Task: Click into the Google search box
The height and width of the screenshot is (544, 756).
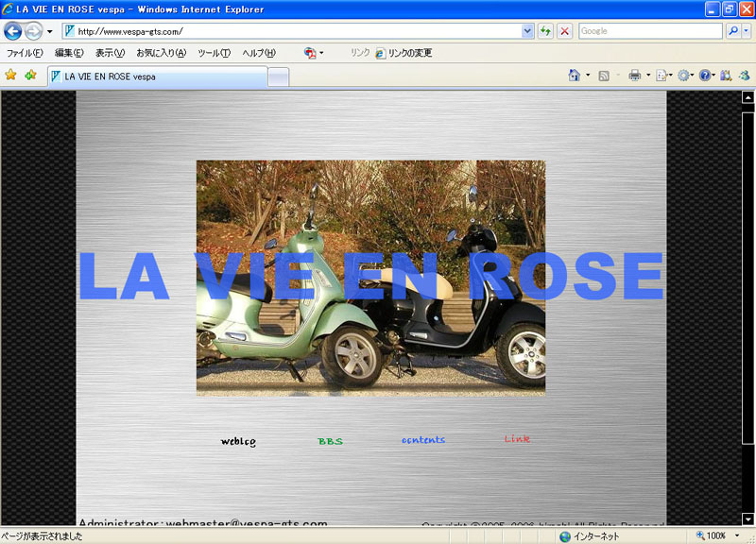Action: 650,31
